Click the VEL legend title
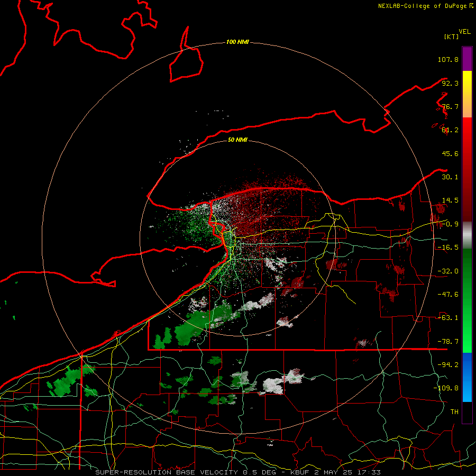This screenshot has width=476, height=476. pyautogui.click(x=464, y=32)
